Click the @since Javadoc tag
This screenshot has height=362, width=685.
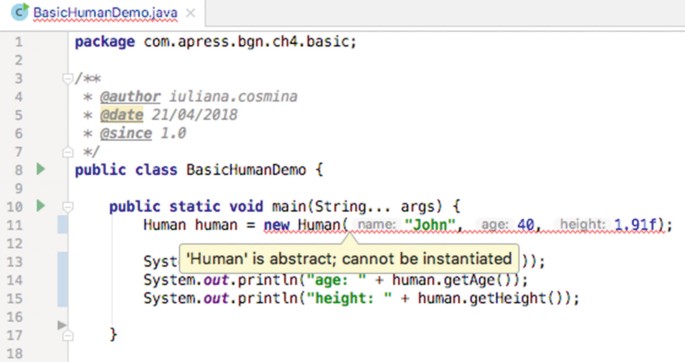click(x=126, y=133)
